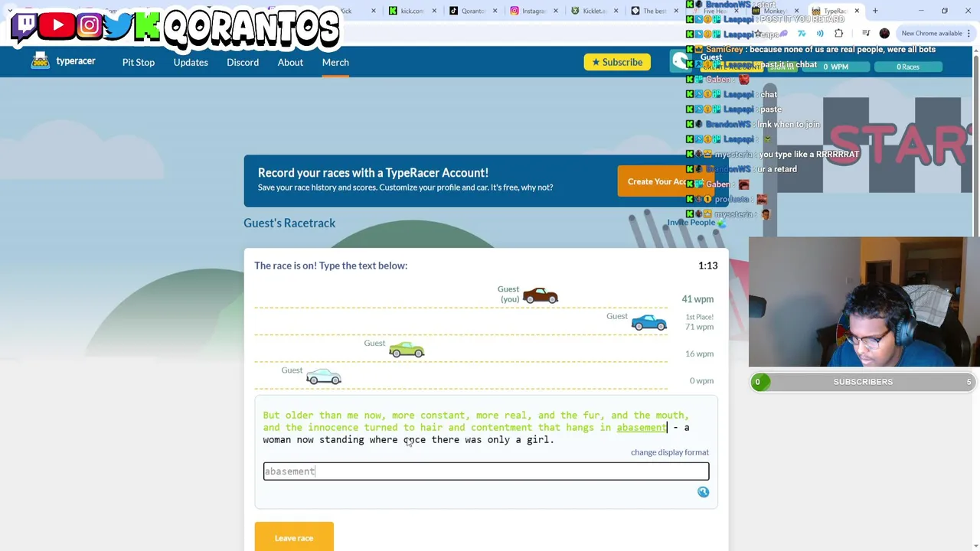Open the Chrome extensions puzzle icon
Viewport: 980px width, 551px height.
coord(838,33)
